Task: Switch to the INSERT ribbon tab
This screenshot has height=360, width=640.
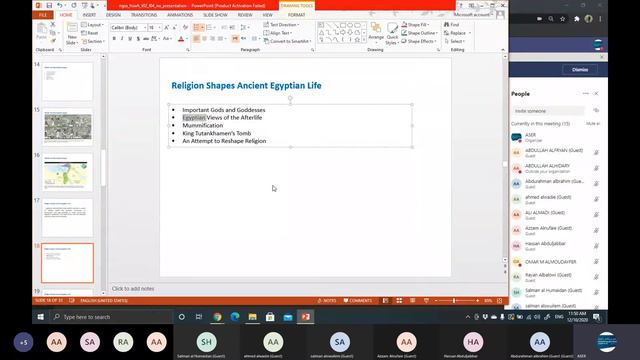Action: coord(89,15)
